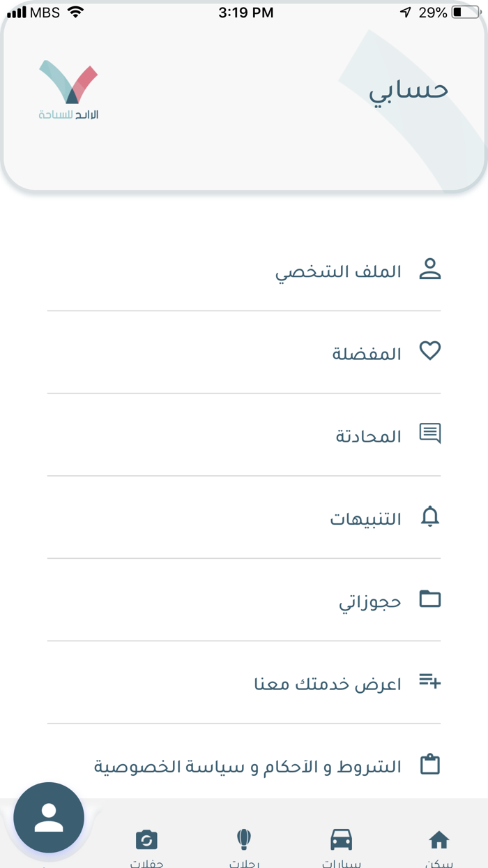This screenshot has height=868, width=488.
Task: Select the home icon for سكن
Action: (x=439, y=840)
